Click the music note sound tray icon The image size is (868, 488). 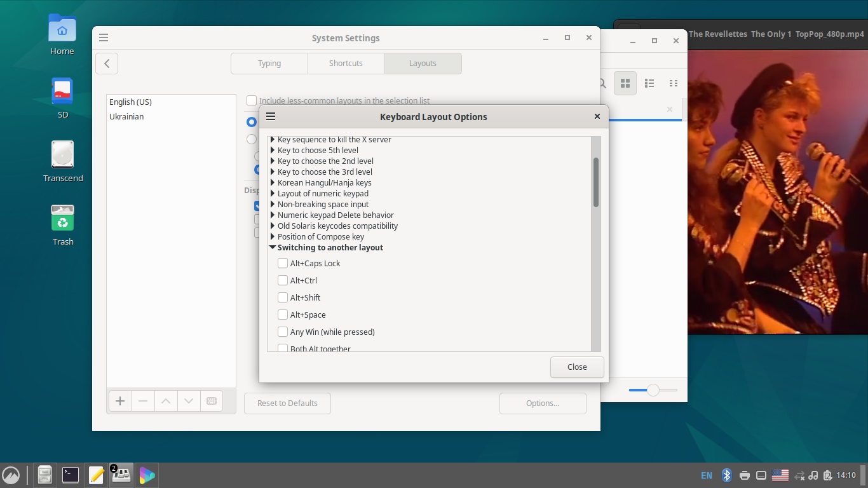813,475
